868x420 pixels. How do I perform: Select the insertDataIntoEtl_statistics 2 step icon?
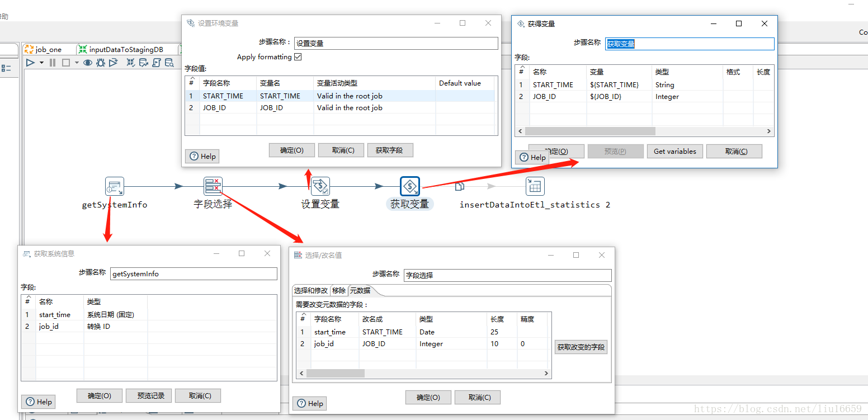pyautogui.click(x=535, y=186)
